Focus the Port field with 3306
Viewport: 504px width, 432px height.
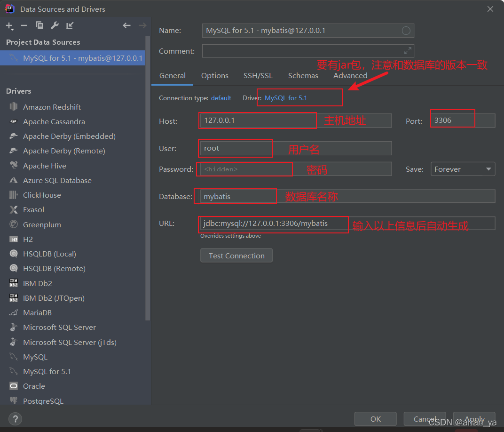pyautogui.click(x=463, y=120)
